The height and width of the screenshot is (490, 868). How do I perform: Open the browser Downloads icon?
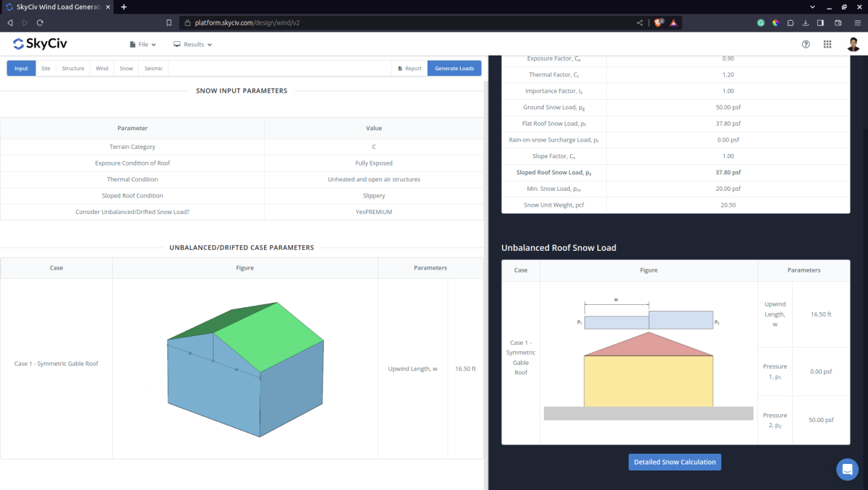tap(805, 22)
